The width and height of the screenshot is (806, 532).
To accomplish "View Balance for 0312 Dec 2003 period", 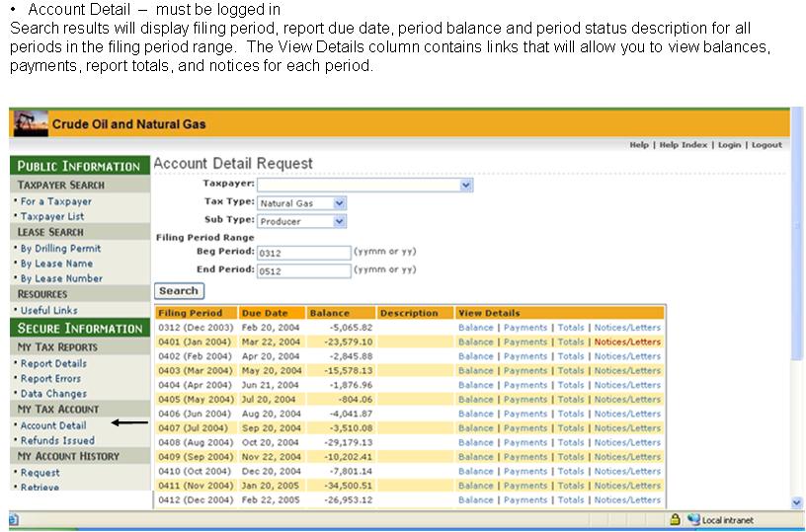I will (x=475, y=328).
